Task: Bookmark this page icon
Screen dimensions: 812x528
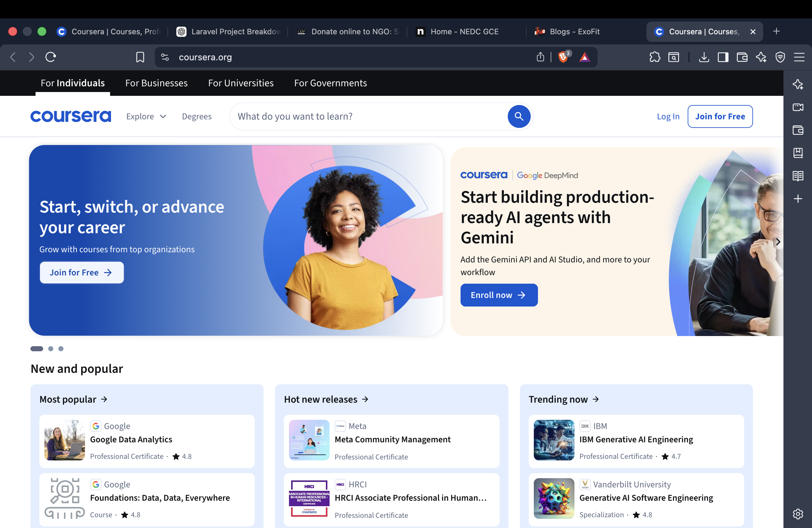Action: [x=140, y=57]
